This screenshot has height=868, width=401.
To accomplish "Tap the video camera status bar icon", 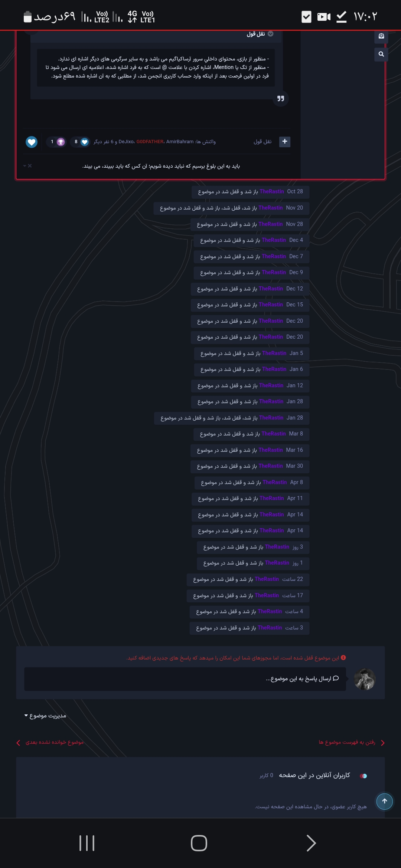I will [x=324, y=17].
